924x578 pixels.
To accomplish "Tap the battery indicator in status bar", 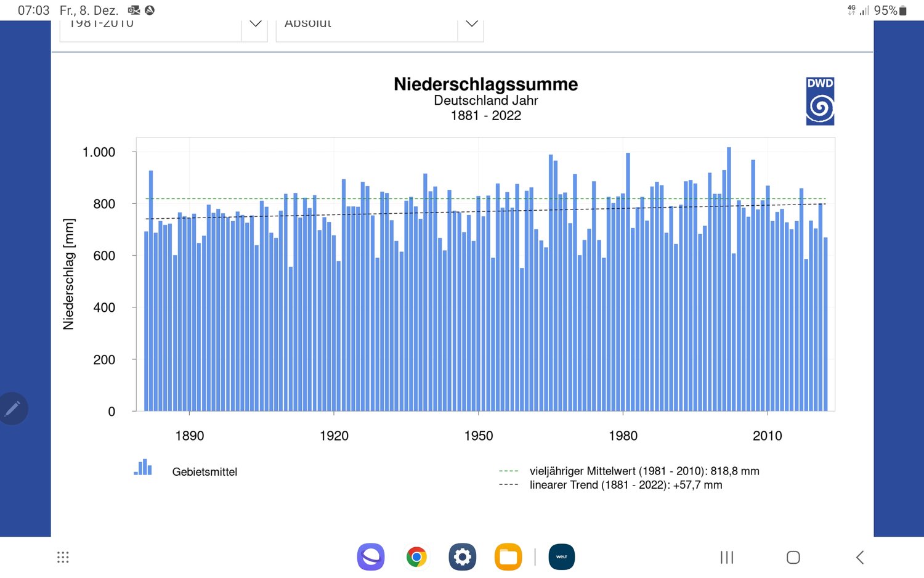I will click(903, 10).
